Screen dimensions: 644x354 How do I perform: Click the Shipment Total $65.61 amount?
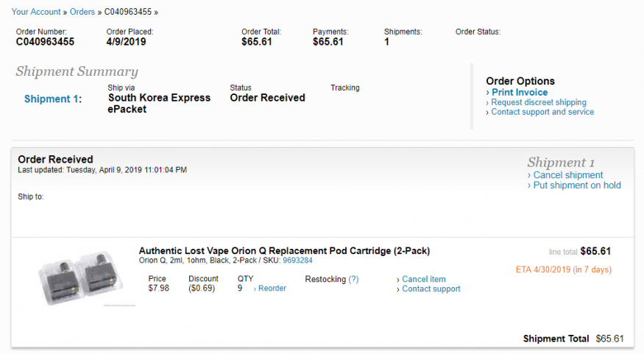[609, 339]
